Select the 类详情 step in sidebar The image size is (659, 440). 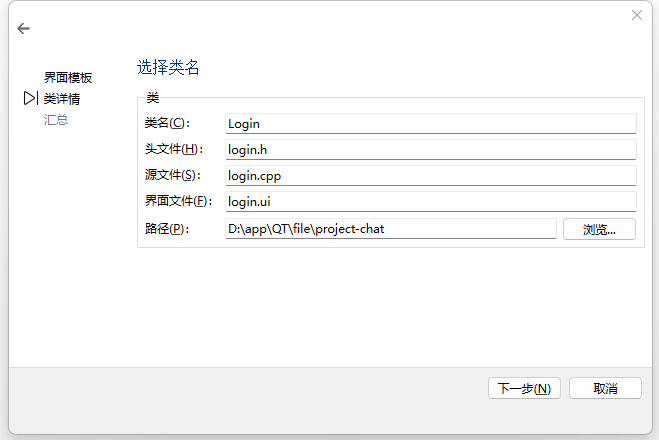(x=62, y=99)
